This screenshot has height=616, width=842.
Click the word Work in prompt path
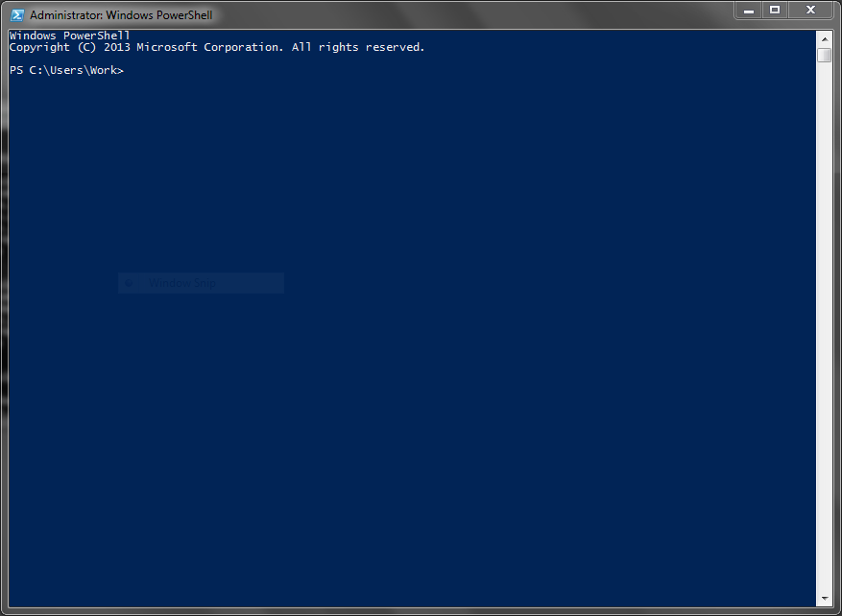[104, 70]
